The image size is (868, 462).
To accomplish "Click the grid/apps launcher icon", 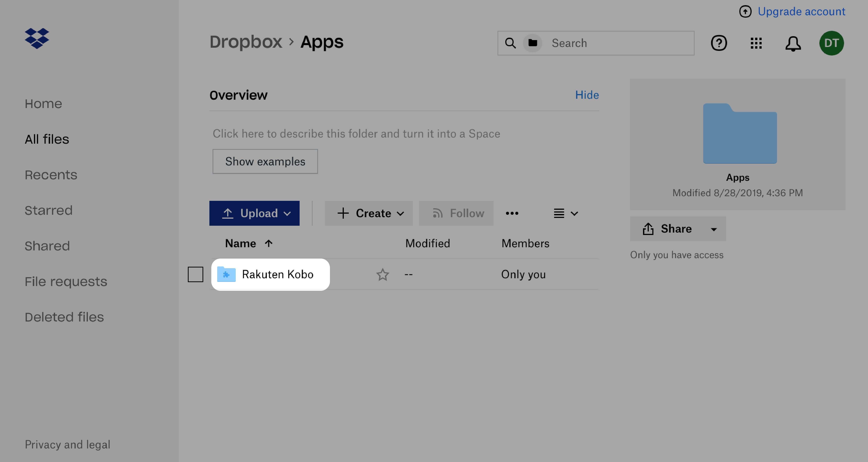I will click(756, 43).
